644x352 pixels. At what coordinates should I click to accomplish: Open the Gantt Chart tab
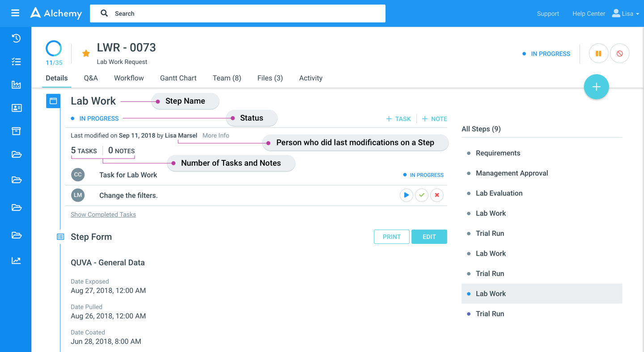tap(178, 78)
